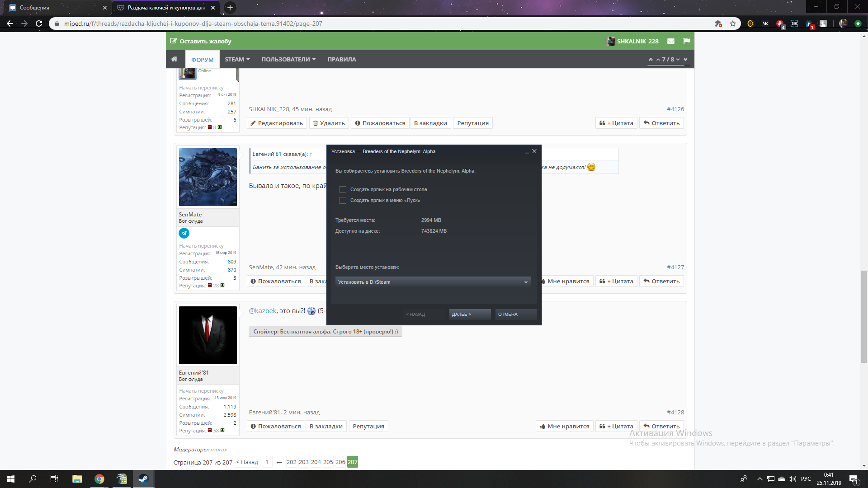Image resolution: width=868 pixels, height=488 pixels.
Task: Click the address bar URL
Action: click(x=193, y=23)
